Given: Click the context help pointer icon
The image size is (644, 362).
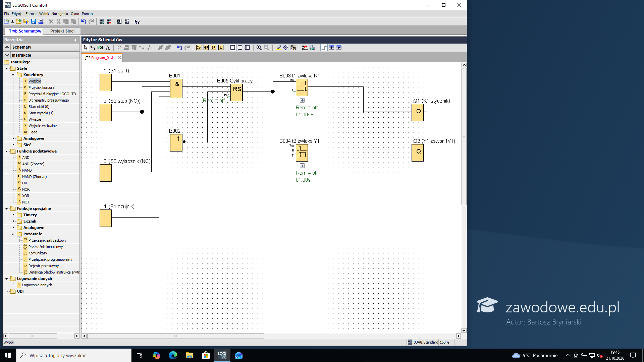Looking at the screenshot, I should click(x=137, y=21).
